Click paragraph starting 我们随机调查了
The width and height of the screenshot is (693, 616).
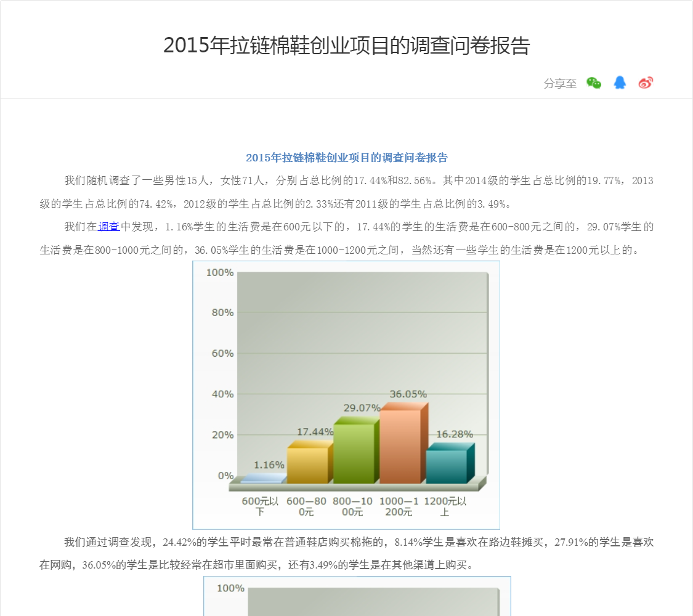[x=346, y=192]
